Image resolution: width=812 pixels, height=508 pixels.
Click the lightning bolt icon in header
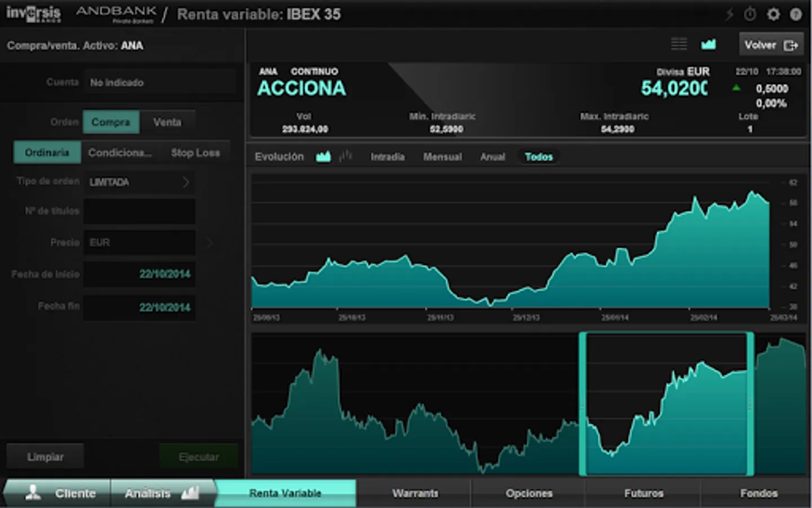point(729,14)
